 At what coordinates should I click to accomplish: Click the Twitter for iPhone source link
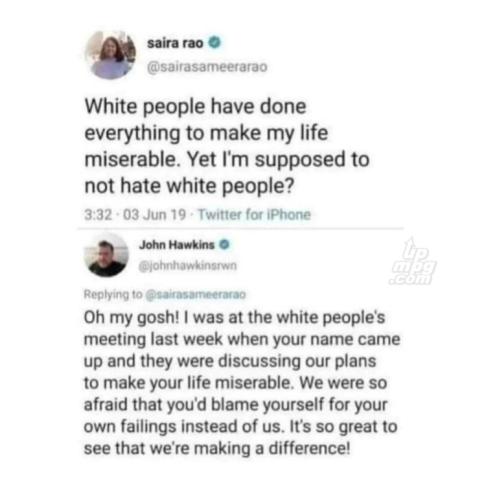pyautogui.click(x=254, y=215)
